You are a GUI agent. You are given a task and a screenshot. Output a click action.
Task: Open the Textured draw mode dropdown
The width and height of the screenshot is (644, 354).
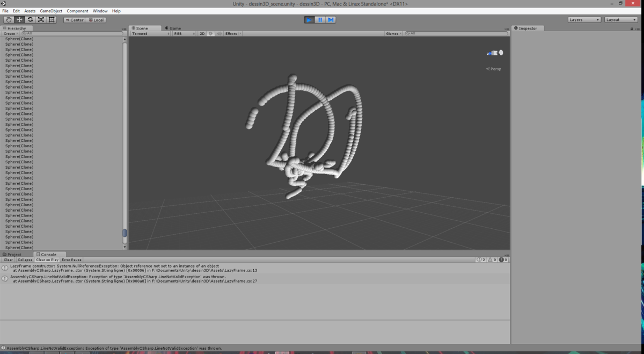150,33
